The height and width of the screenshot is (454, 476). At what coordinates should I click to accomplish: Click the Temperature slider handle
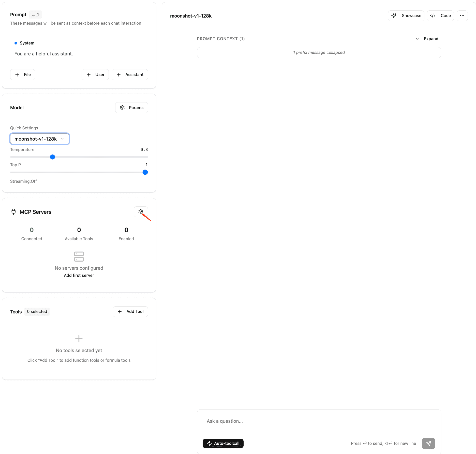coord(52,157)
